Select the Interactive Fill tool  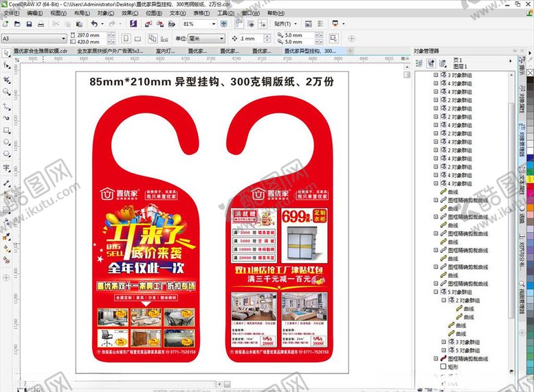(6, 249)
